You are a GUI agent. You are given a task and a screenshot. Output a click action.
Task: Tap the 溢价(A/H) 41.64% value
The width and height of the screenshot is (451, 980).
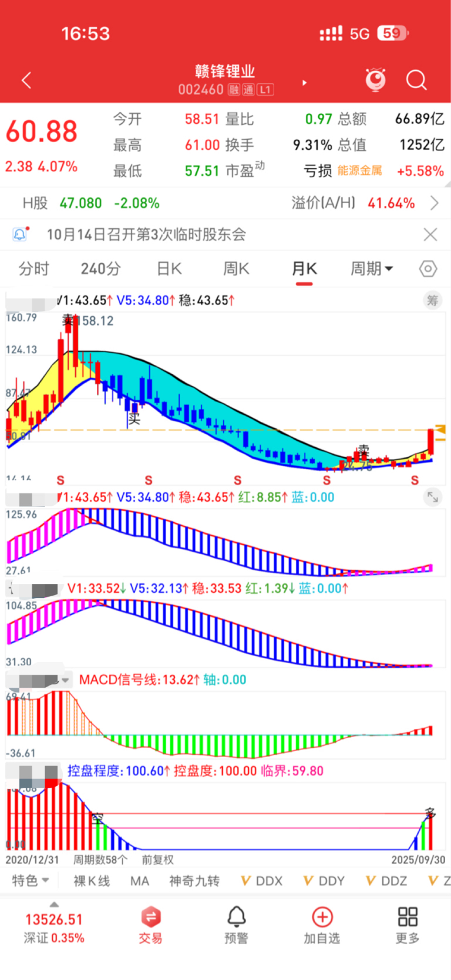[x=391, y=203]
